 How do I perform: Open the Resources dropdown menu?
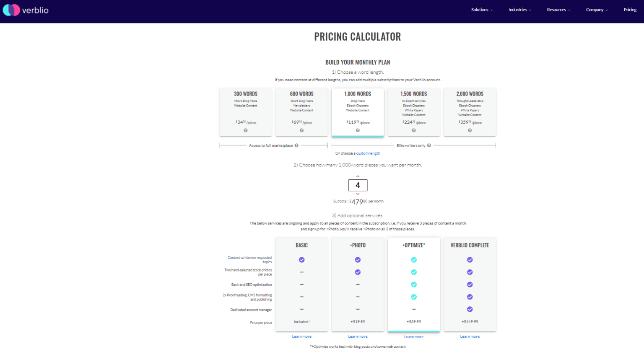558,10
